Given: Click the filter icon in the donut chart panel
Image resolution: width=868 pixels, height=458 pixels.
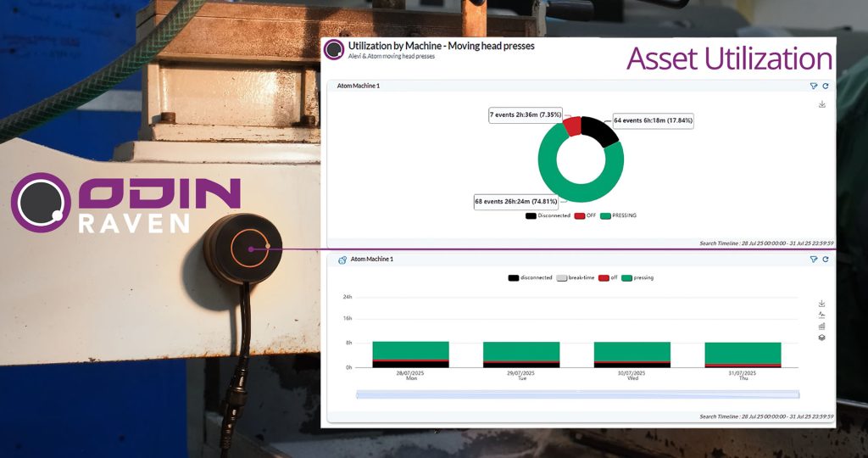Looking at the screenshot, I should click(813, 86).
